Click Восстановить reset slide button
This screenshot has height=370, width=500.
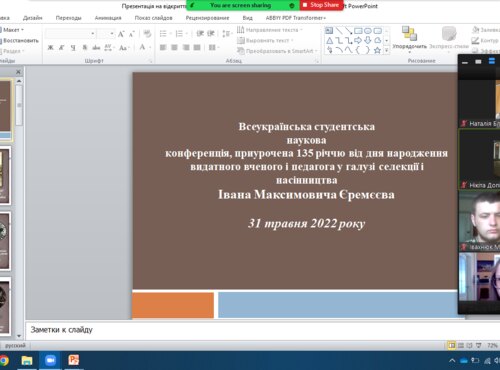pyautogui.click(x=20, y=41)
